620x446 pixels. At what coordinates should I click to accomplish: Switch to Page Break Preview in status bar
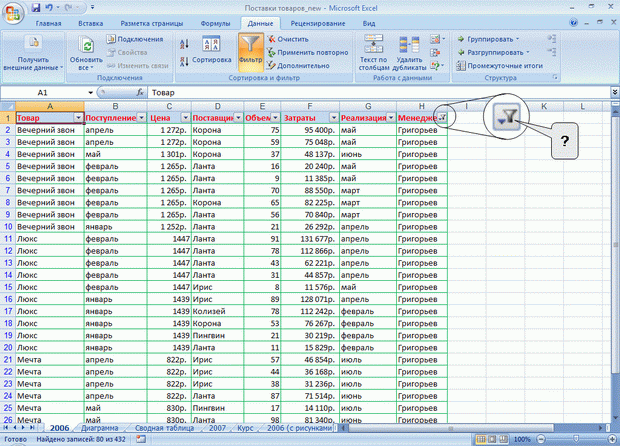(503, 439)
